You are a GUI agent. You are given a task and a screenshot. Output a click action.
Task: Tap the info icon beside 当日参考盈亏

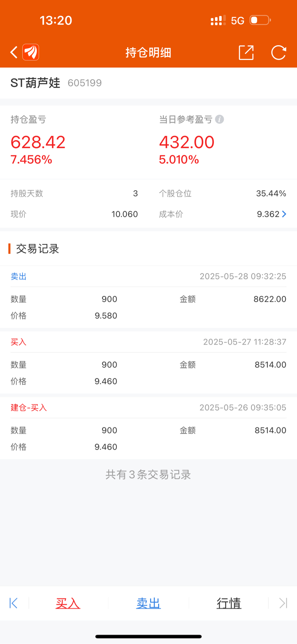click(x=220, y=119)
